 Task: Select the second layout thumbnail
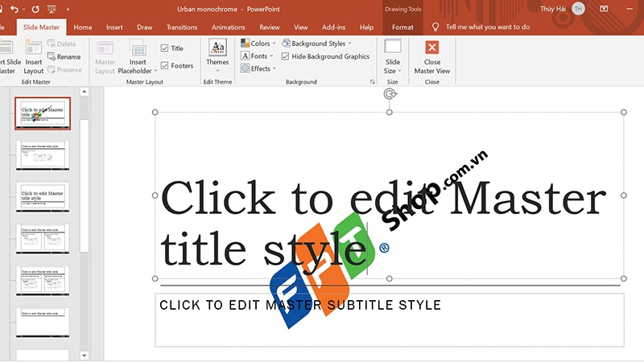pos(43,155)
